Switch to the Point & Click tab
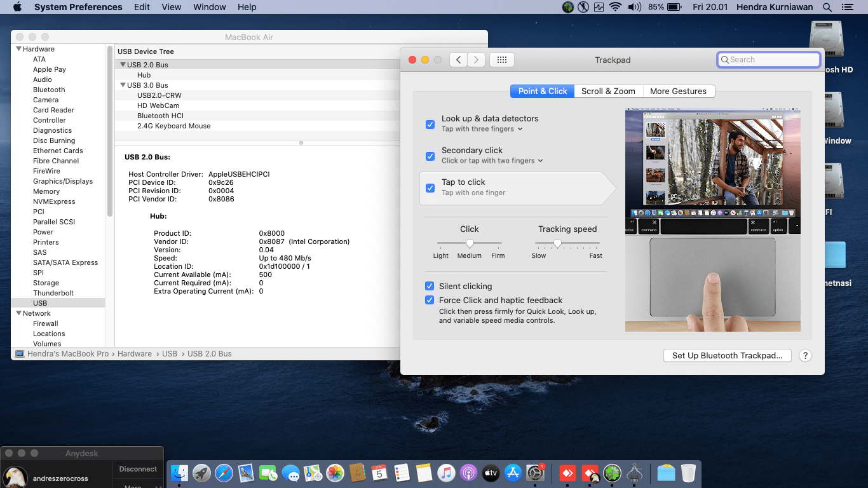The image size is (868, 488). point(543,91)
